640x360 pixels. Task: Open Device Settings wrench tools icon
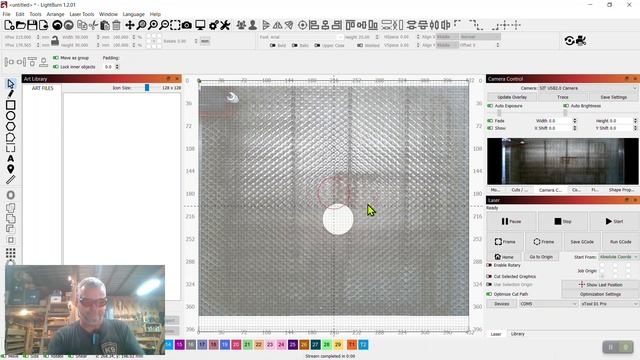click(x=225, y=25)
